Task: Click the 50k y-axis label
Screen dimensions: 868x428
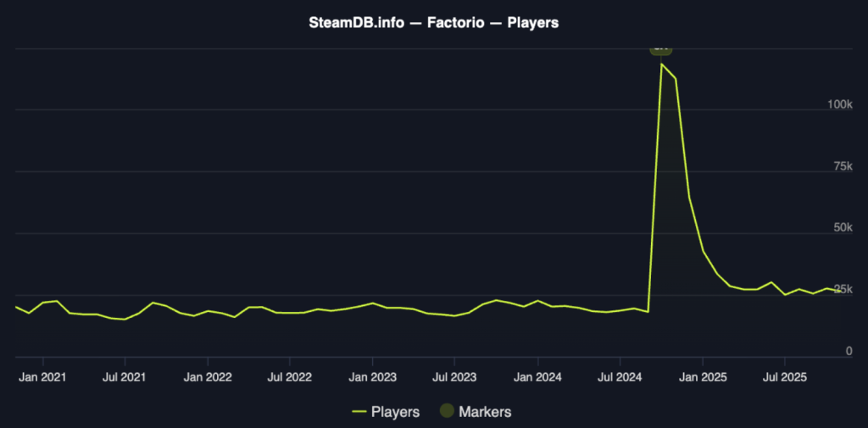Action: pos(843,228)
